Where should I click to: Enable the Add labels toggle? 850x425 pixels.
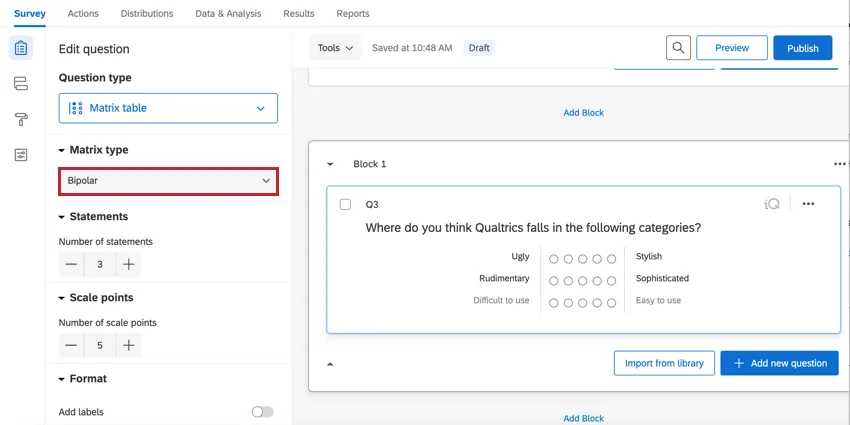click(x=262, y=412)
